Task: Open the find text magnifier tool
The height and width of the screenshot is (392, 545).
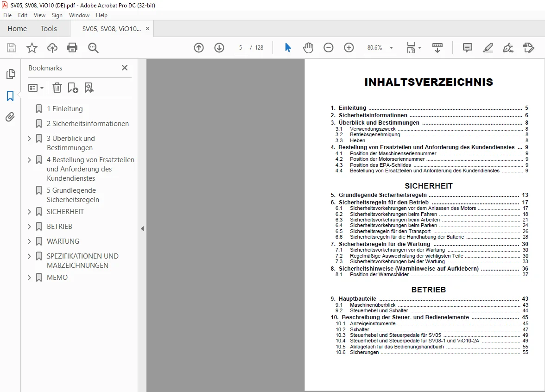Action: [x=93, y=48]
